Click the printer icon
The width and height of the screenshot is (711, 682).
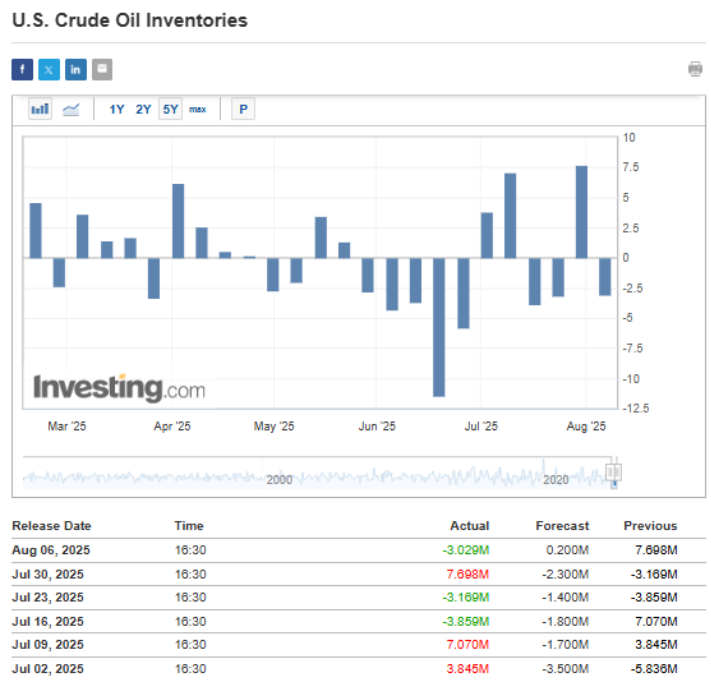(x=695, y=69)
